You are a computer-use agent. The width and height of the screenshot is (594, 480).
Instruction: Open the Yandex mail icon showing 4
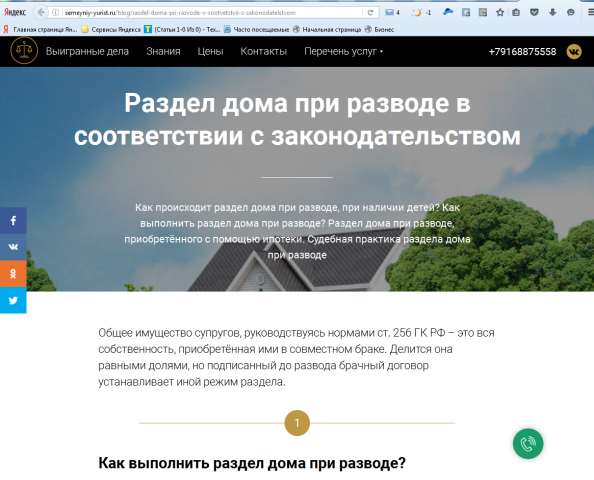pos(392,13)
